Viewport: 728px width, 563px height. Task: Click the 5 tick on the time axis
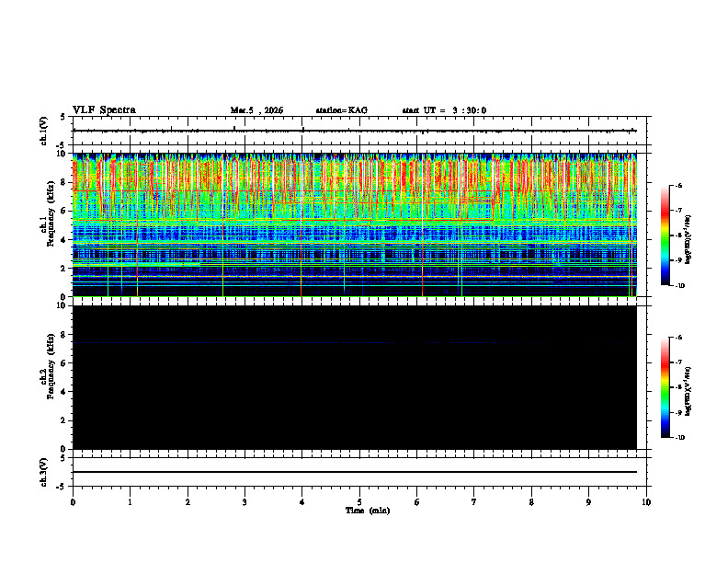359,502
